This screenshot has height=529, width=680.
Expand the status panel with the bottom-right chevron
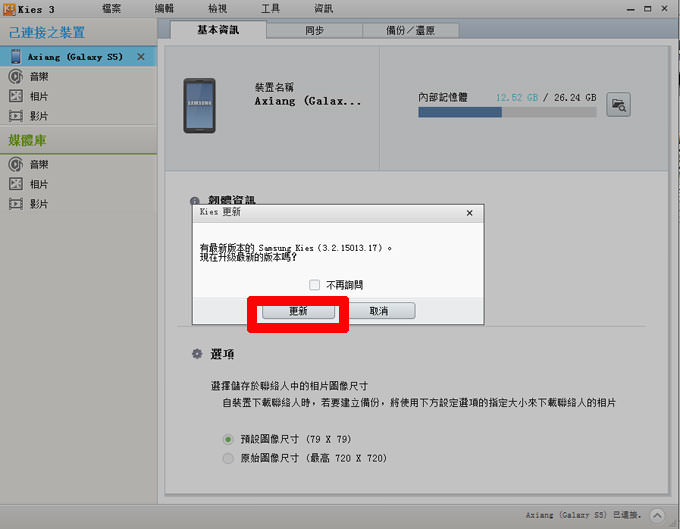click(x=657, y=515)
